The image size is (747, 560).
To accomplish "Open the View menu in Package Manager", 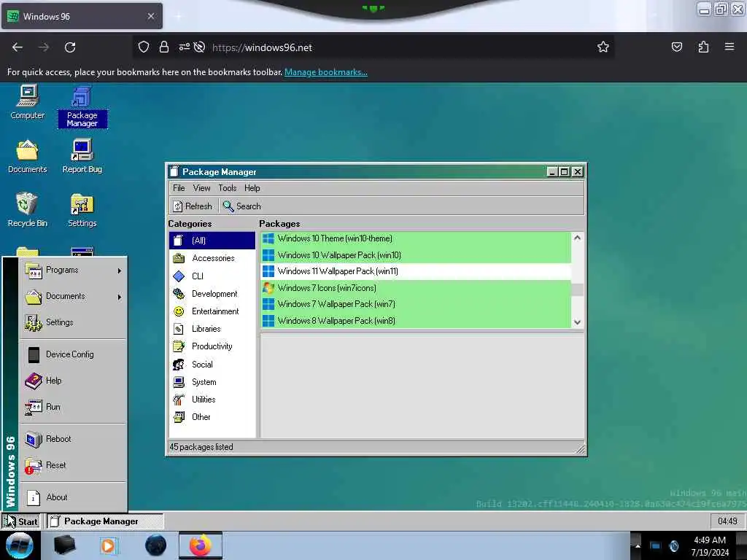I will pyautogui.click(x=201, y=188).
